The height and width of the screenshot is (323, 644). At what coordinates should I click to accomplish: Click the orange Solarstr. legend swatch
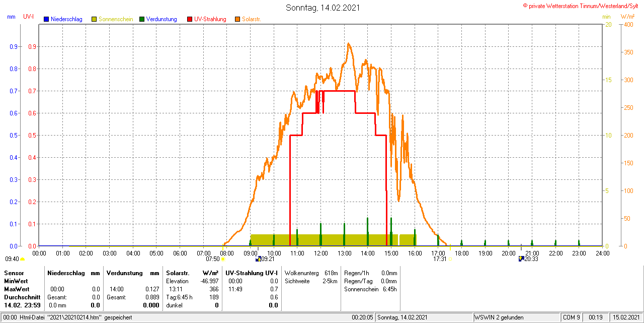click(237, 19)
